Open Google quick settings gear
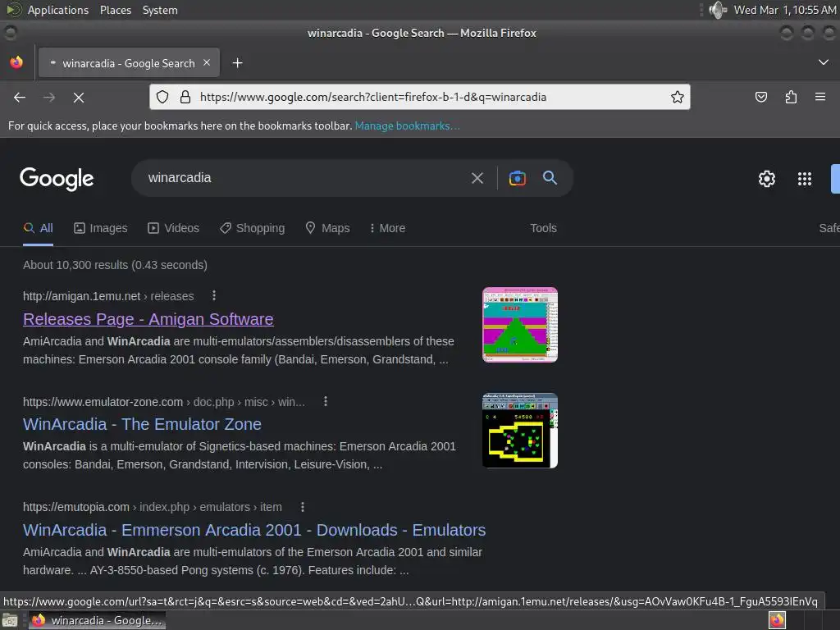Viewport: 840px width, 630px height. click(767, 178)
